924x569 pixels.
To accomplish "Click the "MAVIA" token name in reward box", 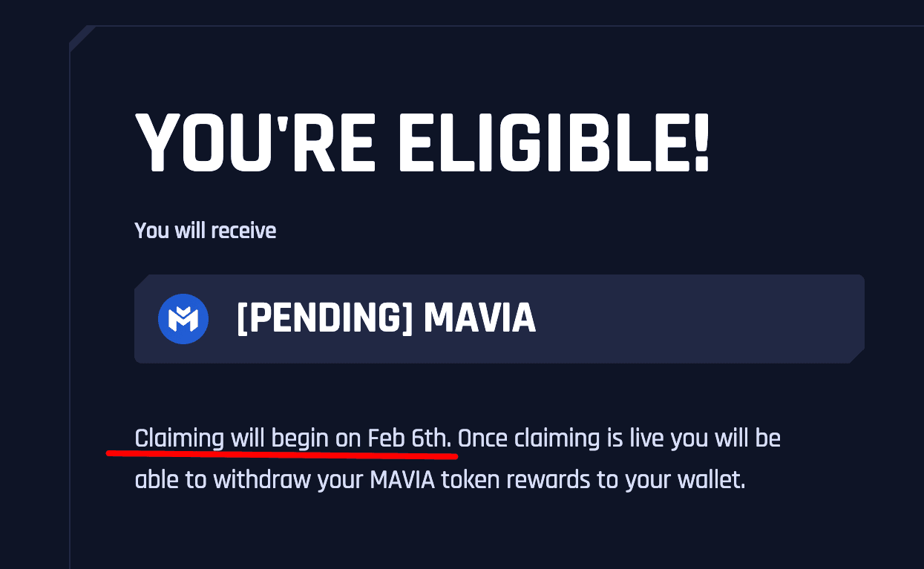I will pos(479,319).
